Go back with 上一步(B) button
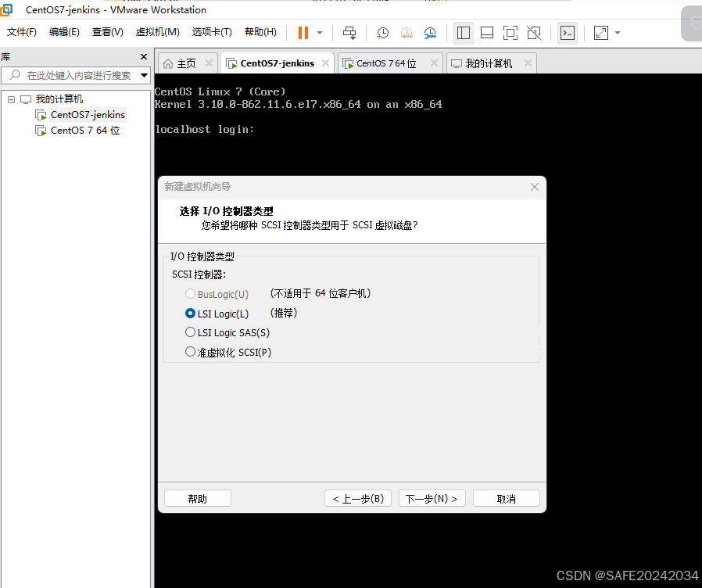 tap(358, 498)
